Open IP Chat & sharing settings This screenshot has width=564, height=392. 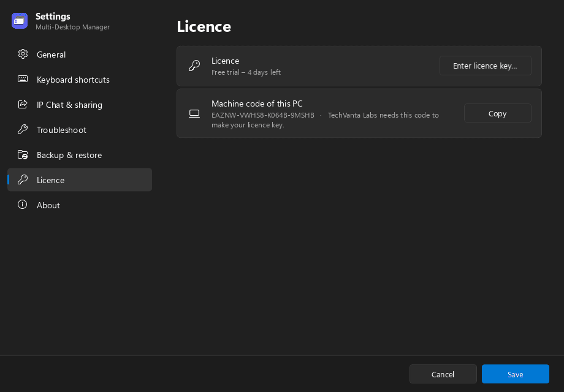point(80,105)
